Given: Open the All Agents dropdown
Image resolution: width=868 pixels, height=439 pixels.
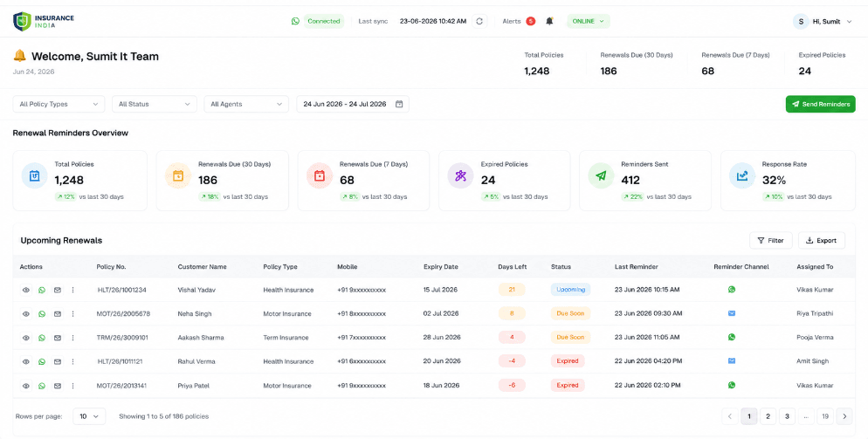Looking at the screenshot, I should (x=246, y=104).
